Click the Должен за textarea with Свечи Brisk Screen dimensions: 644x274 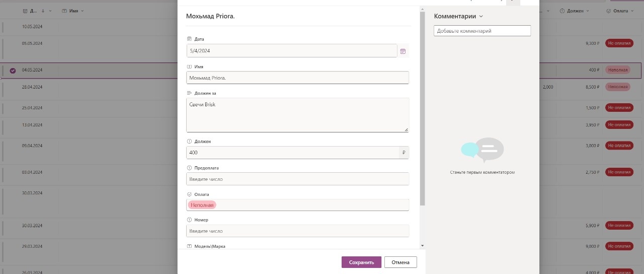coord(297,115)
